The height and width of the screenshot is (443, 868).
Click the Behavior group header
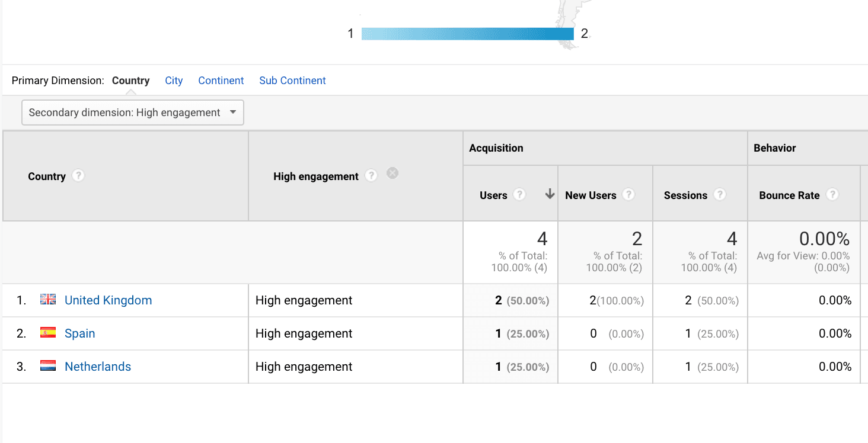point(775,148)
